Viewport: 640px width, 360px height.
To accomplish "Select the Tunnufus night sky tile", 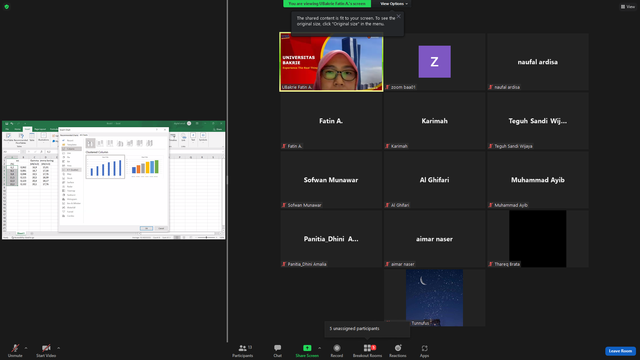I will (x=434, y=298).
